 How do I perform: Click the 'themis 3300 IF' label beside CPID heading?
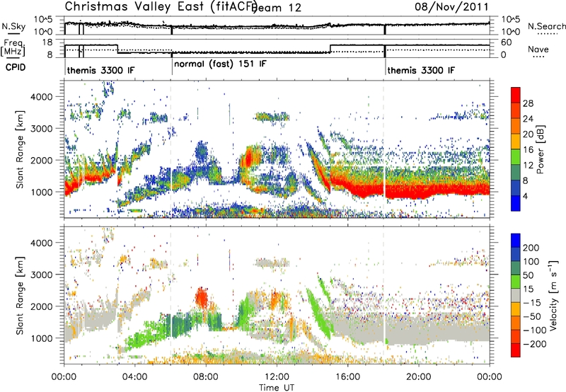(x=100, y=70)
